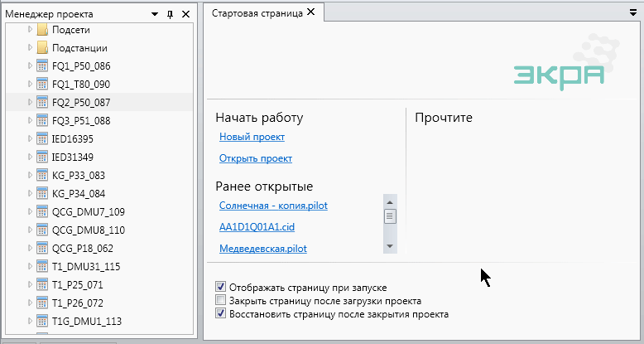Close the Стартовая страница tab
This screenshot has width=644, height=344.
[311, 12]
